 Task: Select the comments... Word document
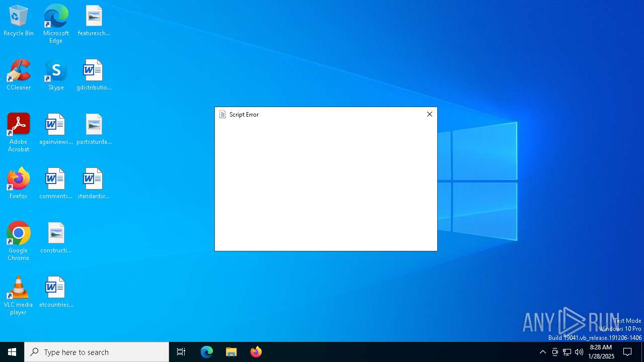(x=56, y=184)
